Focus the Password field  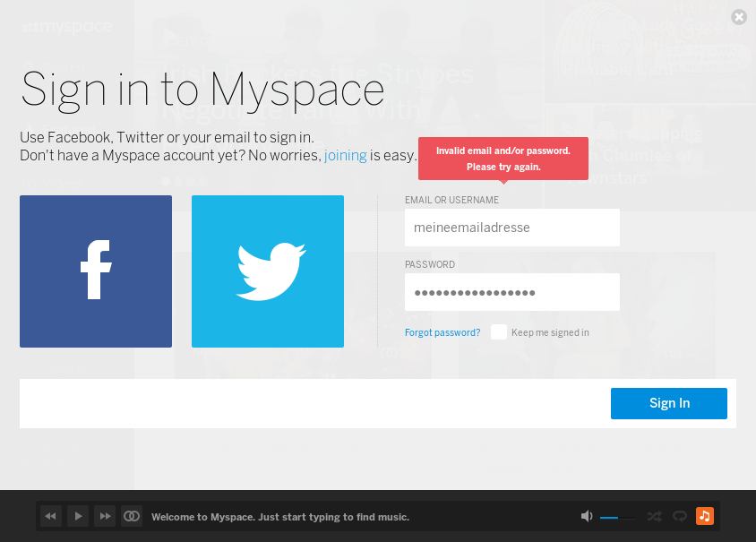[x=512, y=292]
